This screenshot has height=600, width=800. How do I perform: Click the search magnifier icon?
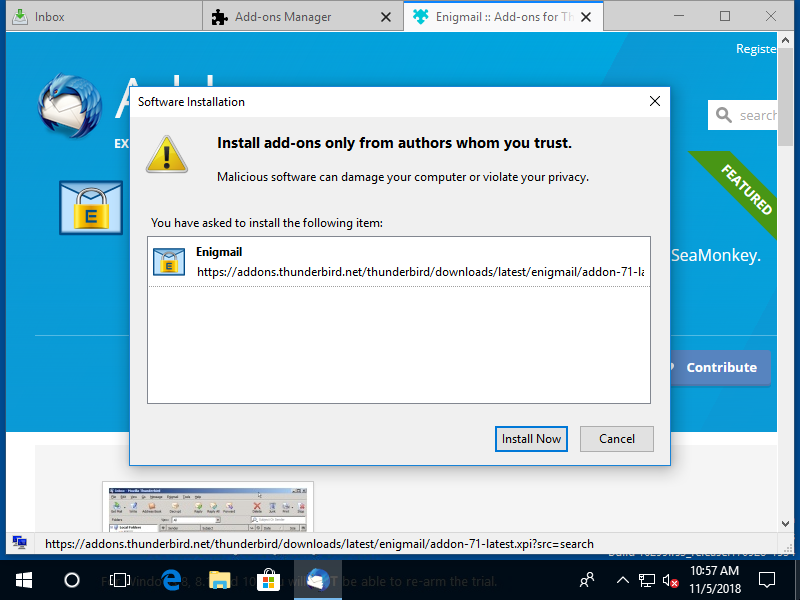726,115
